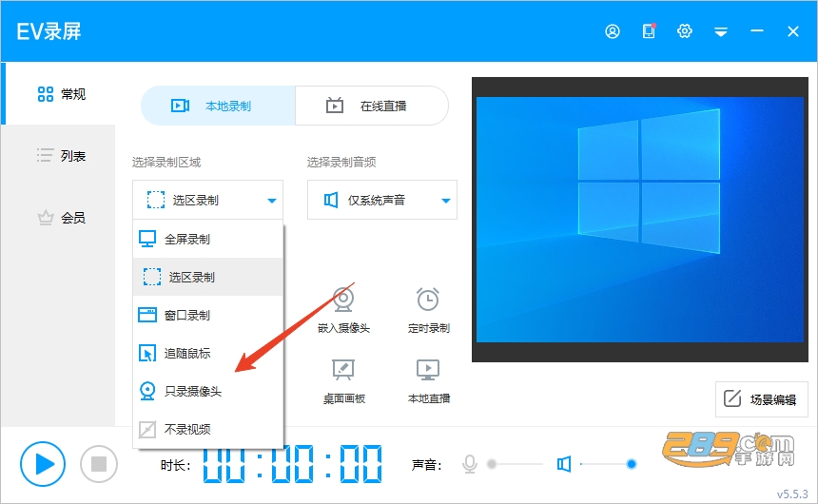818x504 pixels.
Task: Open the 本地直播 local live icon
Action: [x=428, y=370]
